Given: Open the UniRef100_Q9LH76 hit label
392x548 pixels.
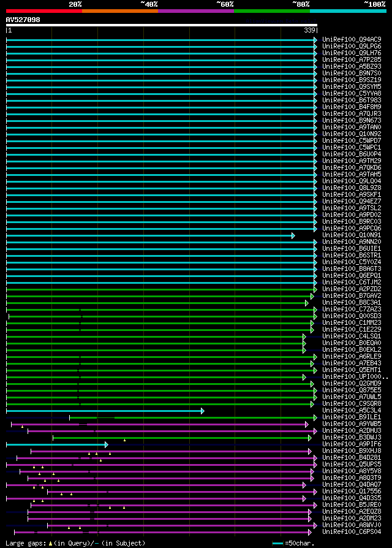Looking at the screenshot, I should click(x=352, y=53).
